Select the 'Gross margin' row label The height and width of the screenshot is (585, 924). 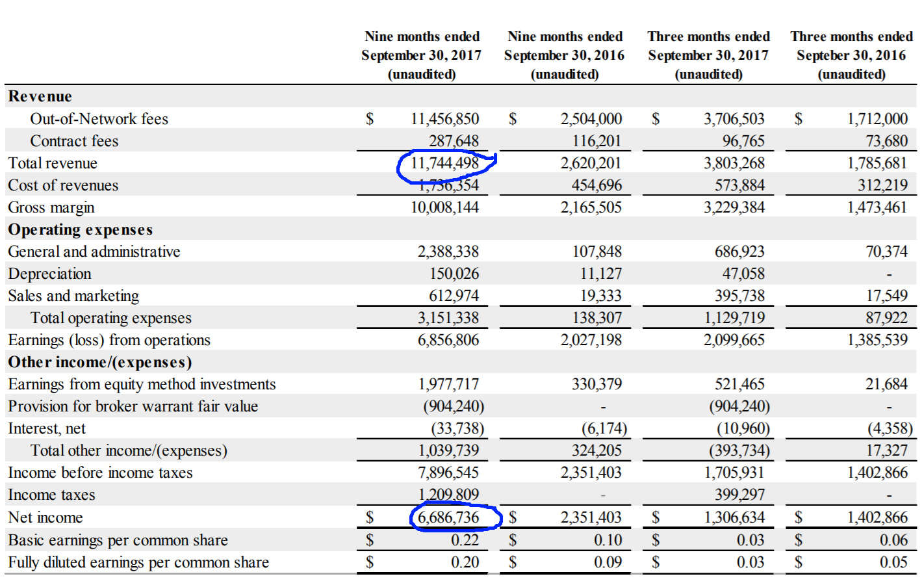point(51,207)
